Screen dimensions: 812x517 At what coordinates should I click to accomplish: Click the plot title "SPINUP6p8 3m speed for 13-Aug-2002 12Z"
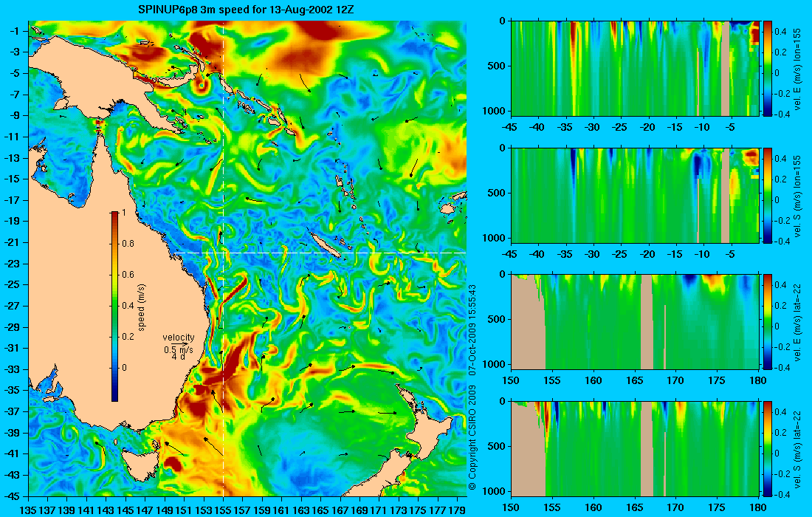tap(247, 10)
